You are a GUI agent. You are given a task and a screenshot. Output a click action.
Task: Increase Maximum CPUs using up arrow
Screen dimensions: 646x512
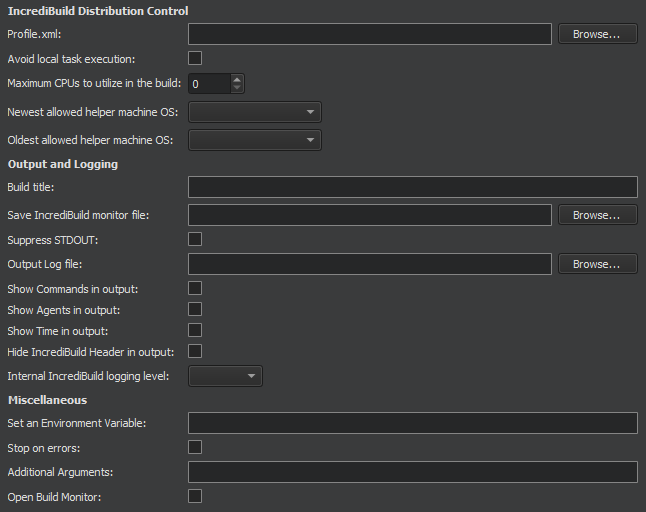coord(237,80)
